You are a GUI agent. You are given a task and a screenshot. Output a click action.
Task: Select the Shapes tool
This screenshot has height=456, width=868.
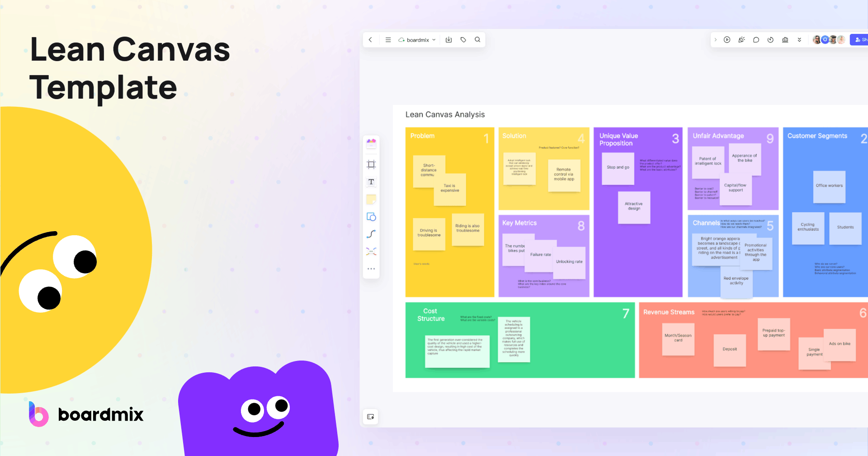(x=371, y=217)
